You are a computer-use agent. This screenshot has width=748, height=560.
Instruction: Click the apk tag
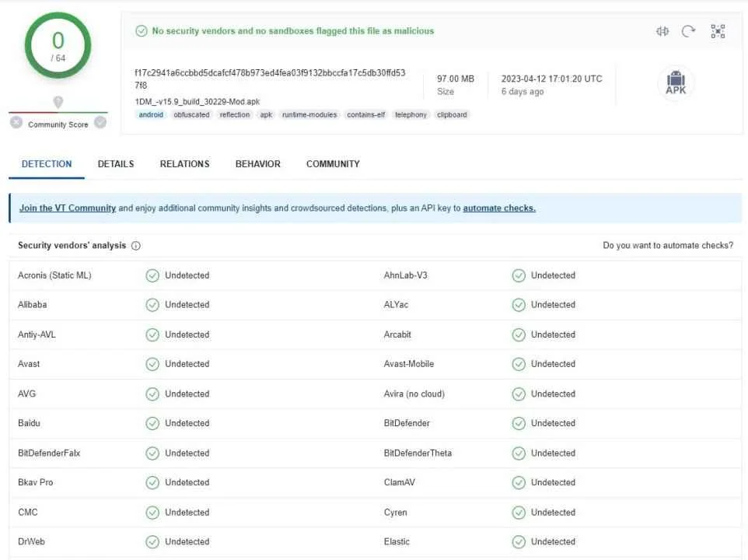pos(266,115)
